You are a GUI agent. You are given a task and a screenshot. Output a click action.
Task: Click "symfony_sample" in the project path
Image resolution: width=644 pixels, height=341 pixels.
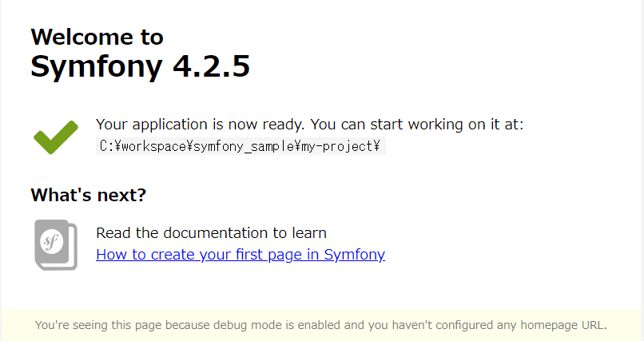[x=244, y=147]
